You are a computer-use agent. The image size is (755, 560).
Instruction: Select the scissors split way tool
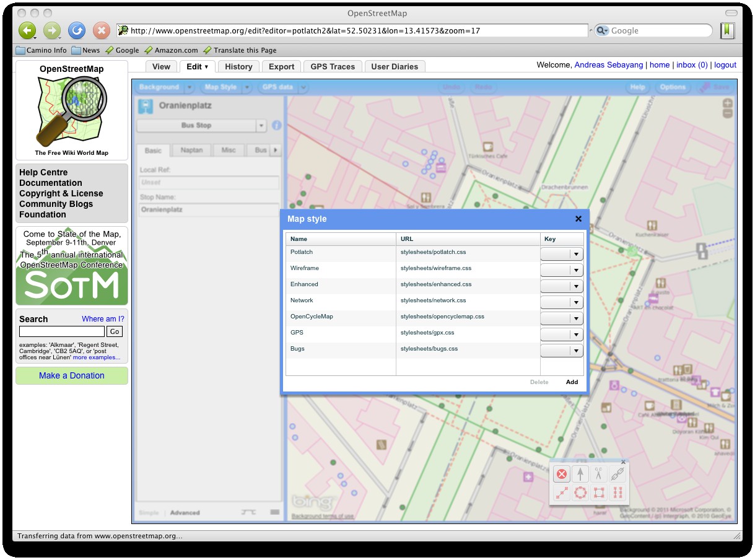pyautogui.click(x=598, y=475)
